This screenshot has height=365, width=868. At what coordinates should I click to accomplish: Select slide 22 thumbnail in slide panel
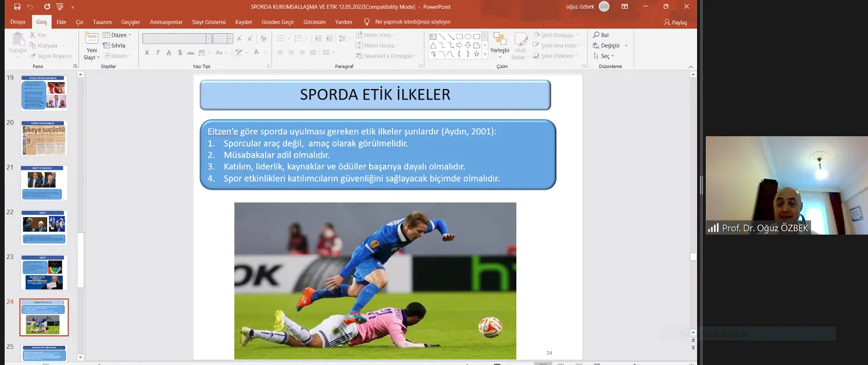(44, 228)
